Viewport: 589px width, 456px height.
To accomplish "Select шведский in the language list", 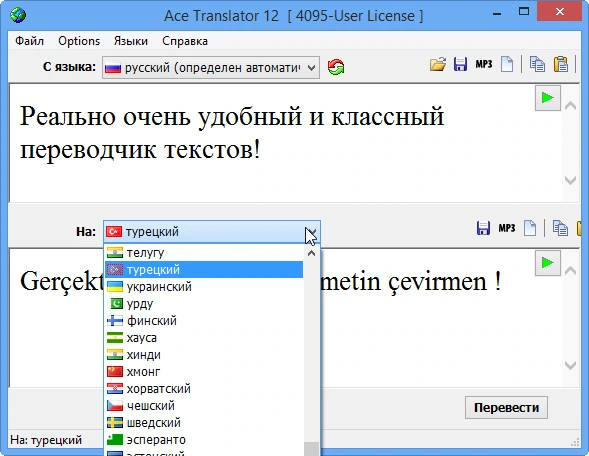I will [x=204, y=423].
